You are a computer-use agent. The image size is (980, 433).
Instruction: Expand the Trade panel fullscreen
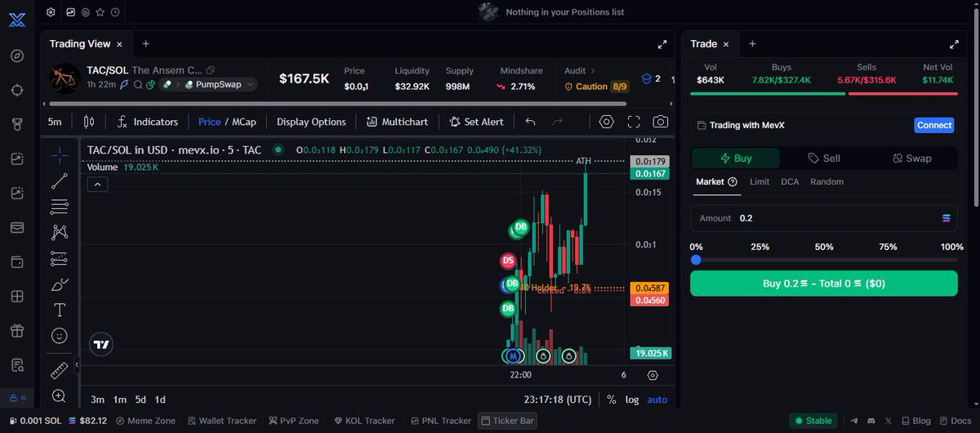coord(953,44)
